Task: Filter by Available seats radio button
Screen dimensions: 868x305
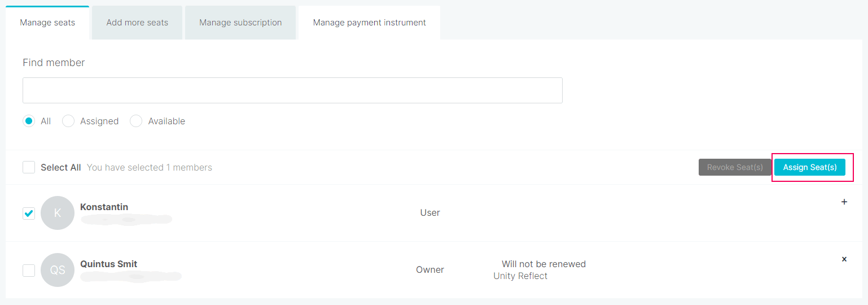Action: click(136, 121)
